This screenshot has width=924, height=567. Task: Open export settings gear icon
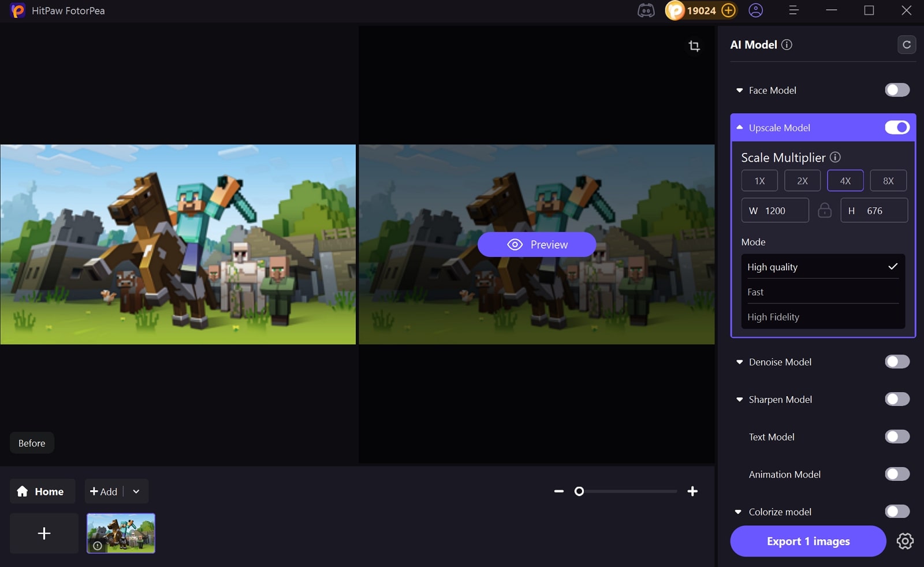click(x=905, y=541)
